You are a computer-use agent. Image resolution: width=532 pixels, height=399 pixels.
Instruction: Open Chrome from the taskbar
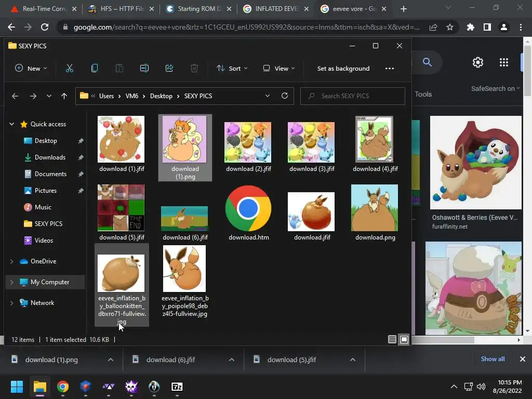pyautogui.click(x=63, y=387)
